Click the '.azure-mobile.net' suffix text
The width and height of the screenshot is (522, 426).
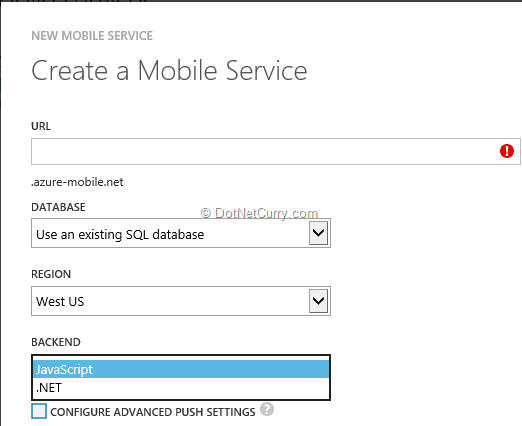pos(77,182)
